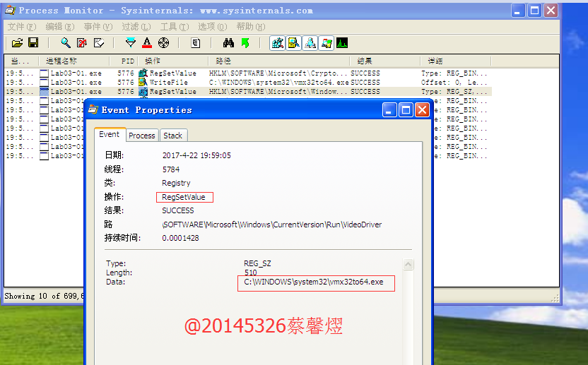Viewport: 588px width, 365px height.
Task: Open the Filter funnel tool
Action: coord(131,43)
